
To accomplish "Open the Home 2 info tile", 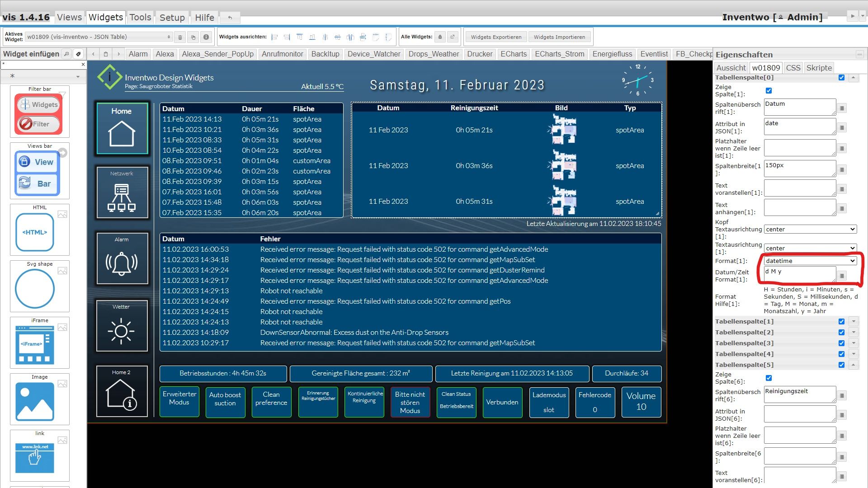I will point(122,391).
